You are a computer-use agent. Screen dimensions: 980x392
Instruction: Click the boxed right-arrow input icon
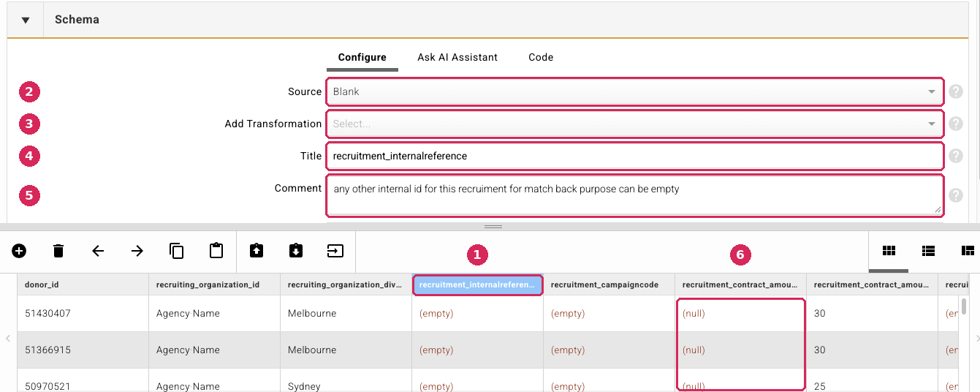coord(335,251)
